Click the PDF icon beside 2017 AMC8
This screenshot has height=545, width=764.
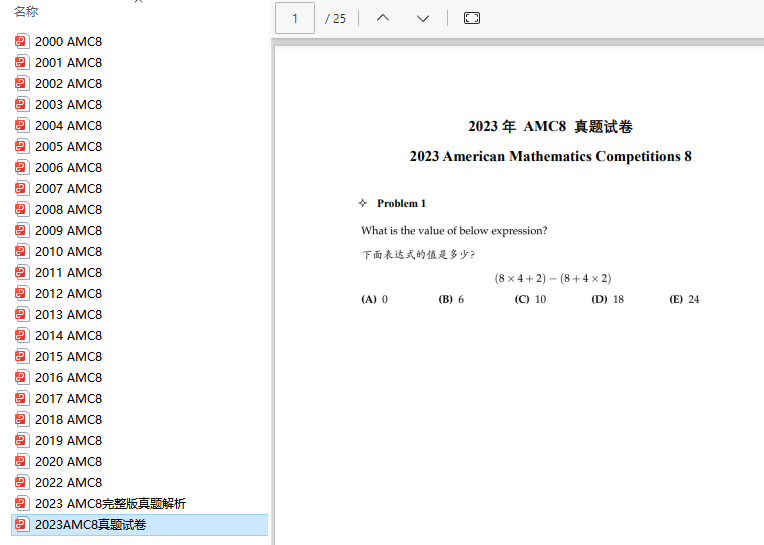(x=21, y=398)
